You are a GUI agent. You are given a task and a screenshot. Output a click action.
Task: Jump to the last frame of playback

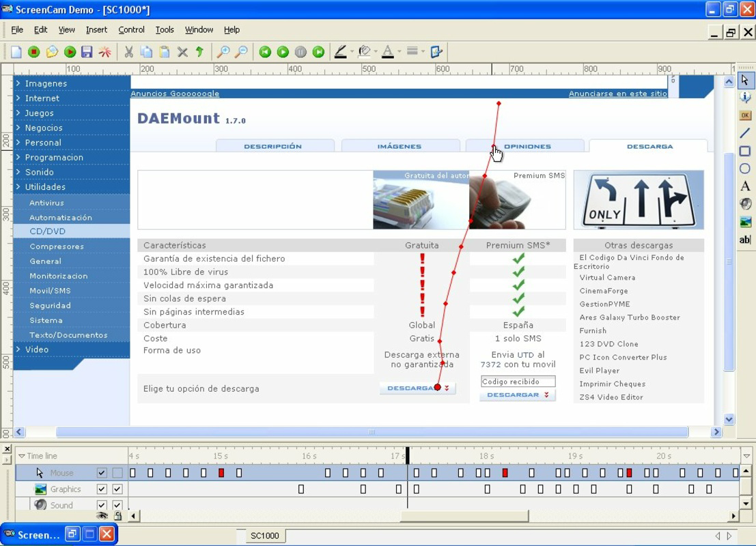tap(318, 52)
